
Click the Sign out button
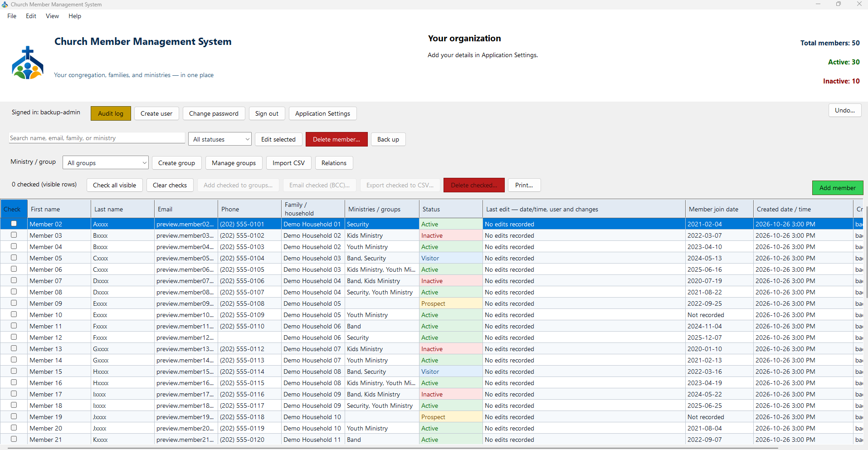tap(267, 113)
